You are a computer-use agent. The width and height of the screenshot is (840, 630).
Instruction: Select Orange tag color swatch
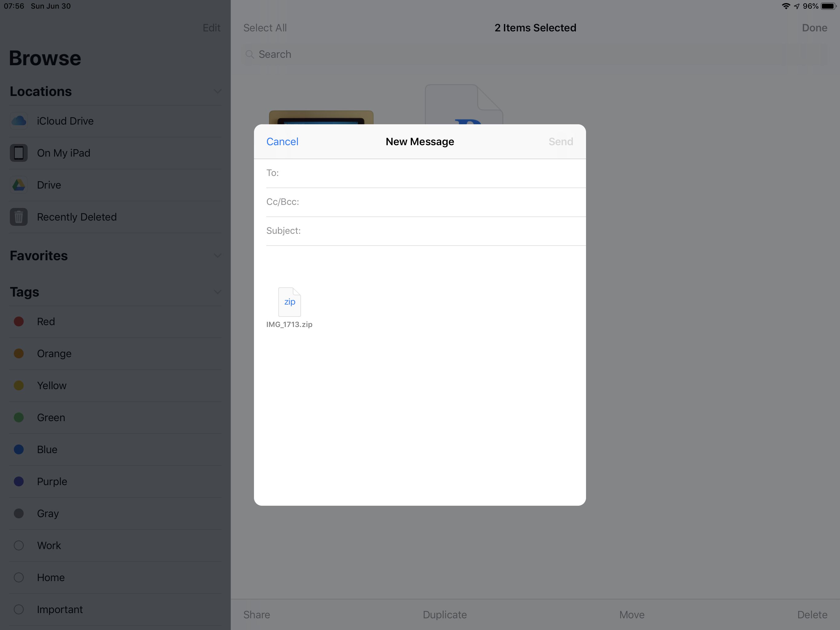pyautogui.click(x=18, y=353)
